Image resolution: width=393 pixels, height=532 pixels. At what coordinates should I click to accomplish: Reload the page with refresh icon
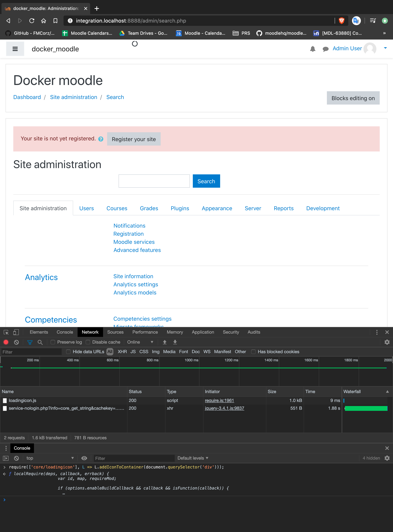32,21
